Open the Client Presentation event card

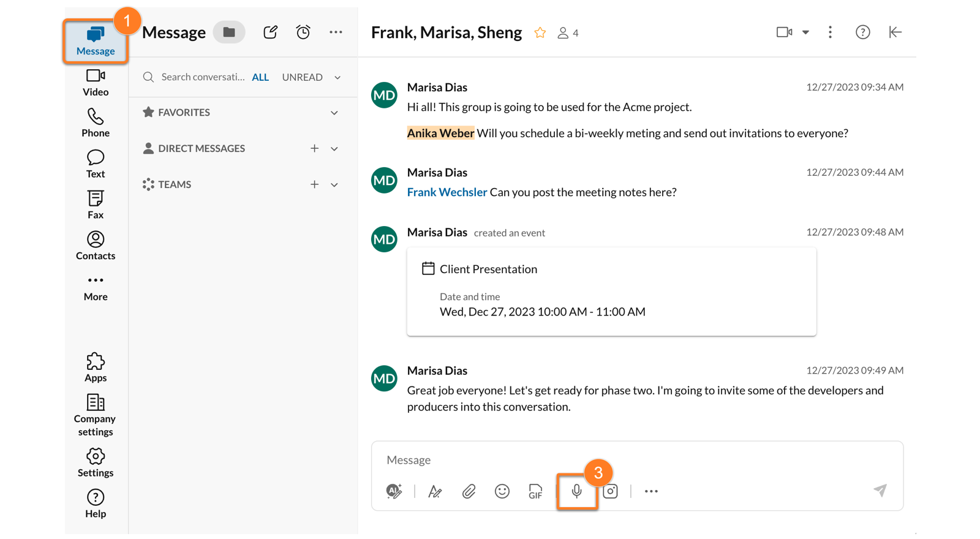[x=611, y=292]
